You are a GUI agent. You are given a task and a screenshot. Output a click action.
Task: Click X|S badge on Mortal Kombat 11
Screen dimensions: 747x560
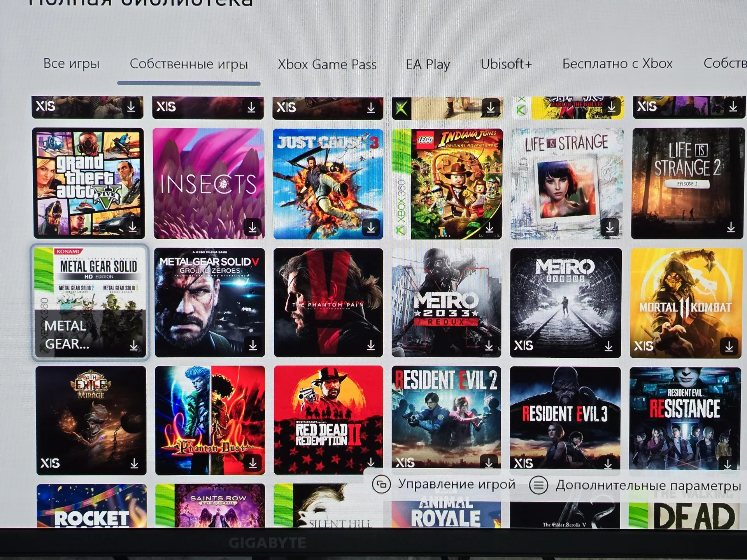pyautogui.click(x=644, y=346)
